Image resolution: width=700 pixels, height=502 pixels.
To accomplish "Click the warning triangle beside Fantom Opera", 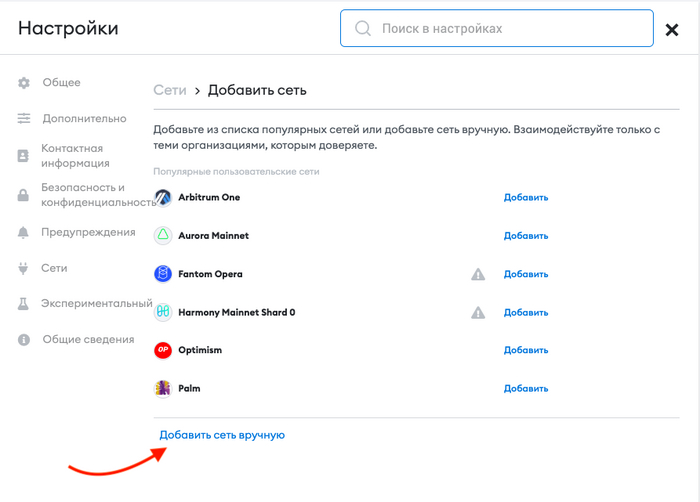I will point(478,274).
